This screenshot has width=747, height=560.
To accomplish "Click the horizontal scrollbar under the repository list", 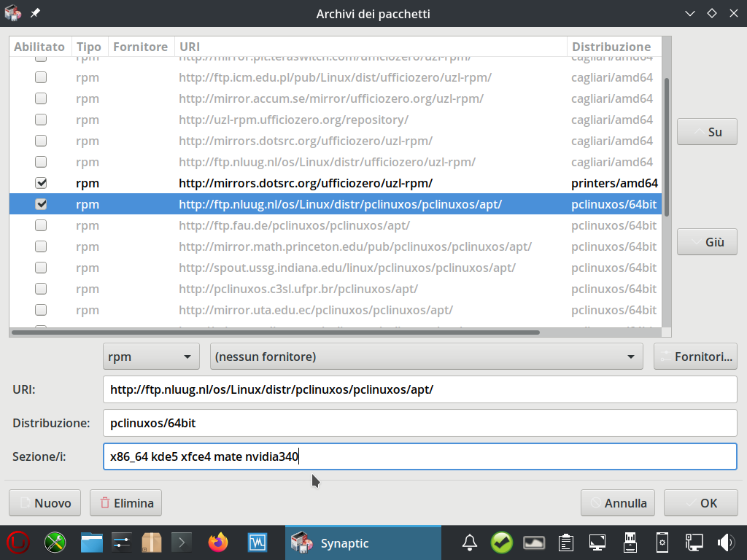I will (x=277, y=332).
